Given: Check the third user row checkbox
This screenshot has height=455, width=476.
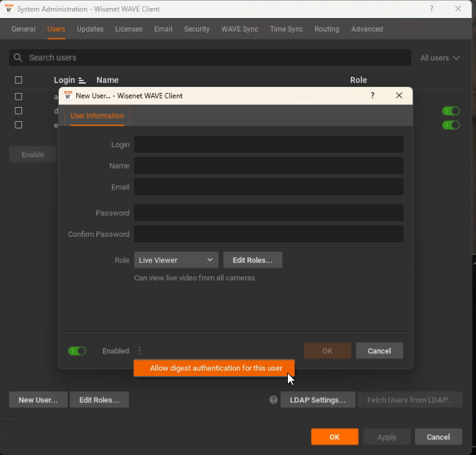Looking at the screenshot, I should click(19, 124).
